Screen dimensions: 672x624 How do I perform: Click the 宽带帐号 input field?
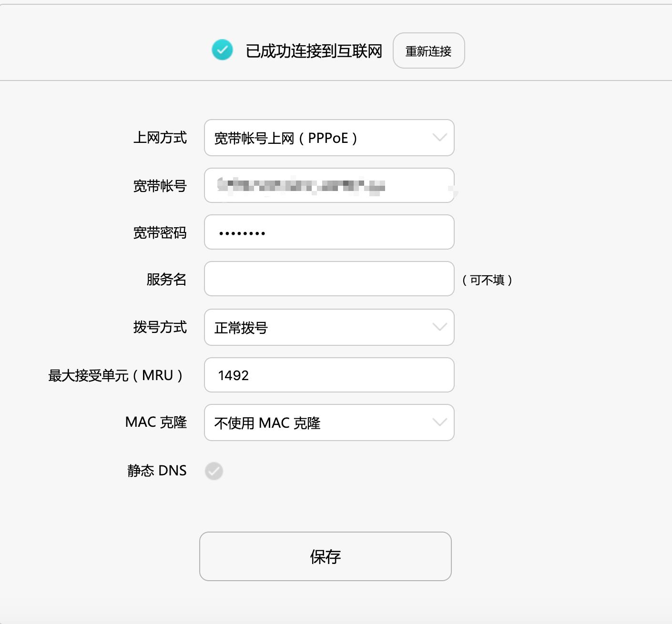click(x=329, y=185)
